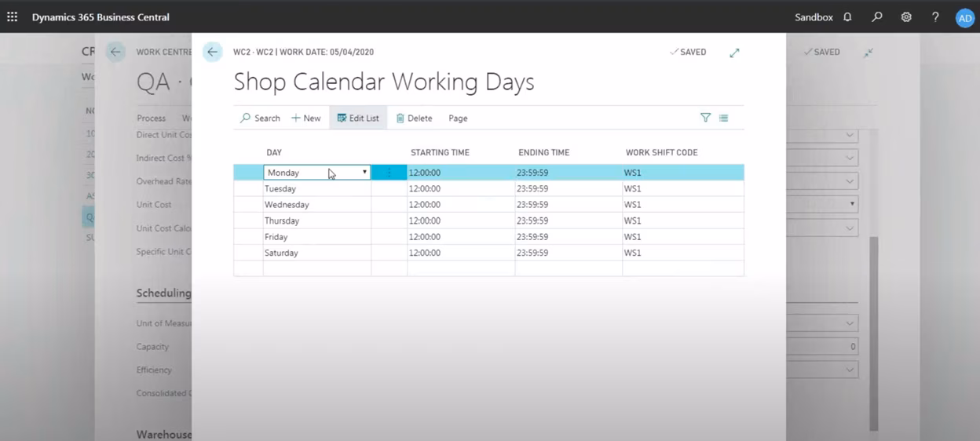Click back arrow on Shop Calendar page
Screen dimensions: 980x441
(x=212, y=52)
